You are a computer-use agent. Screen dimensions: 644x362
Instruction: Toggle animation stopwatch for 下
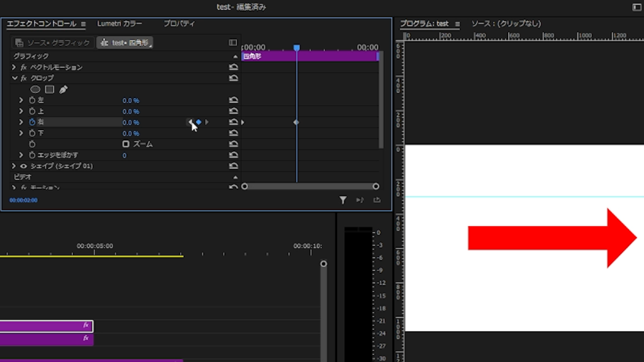click(32, 133)
